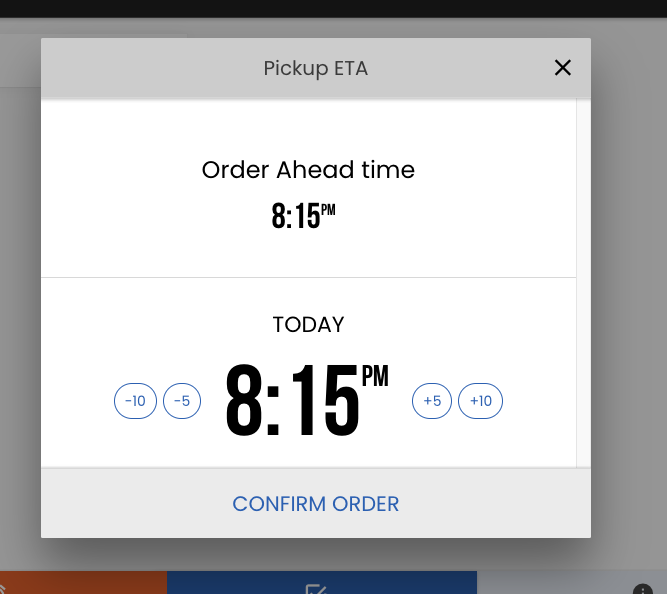Click the TODAY day label

pos(308,325)
